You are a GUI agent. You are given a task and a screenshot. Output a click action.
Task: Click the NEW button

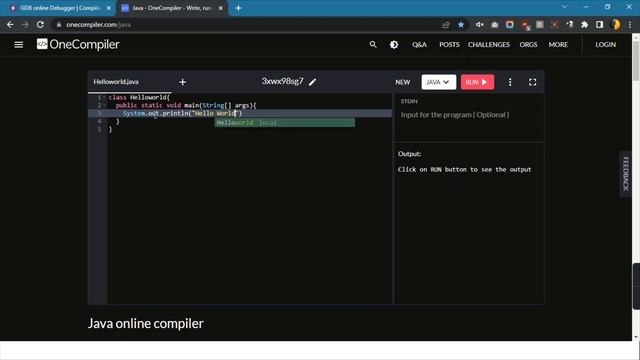click(402, 82)
